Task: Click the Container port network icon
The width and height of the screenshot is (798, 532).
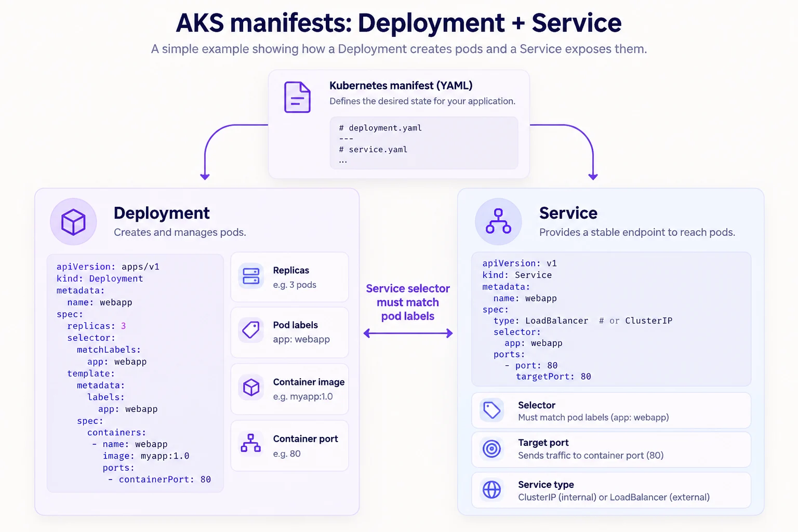Action: coord(251,443)
